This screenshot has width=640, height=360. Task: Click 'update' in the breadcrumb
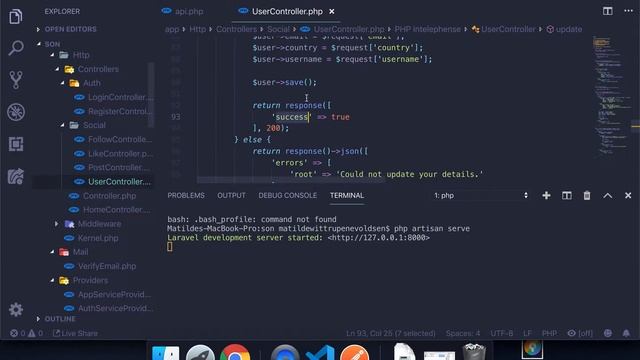coord(569,29)
